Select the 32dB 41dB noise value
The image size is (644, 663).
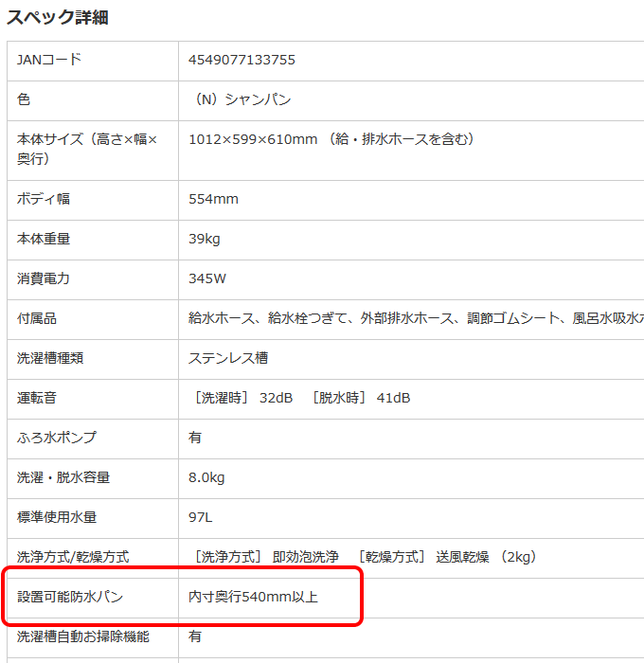point(301,398)
